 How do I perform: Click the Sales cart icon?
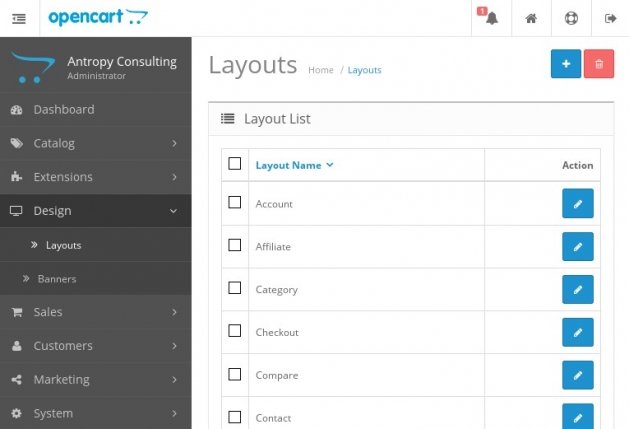(x=16, y=312)
